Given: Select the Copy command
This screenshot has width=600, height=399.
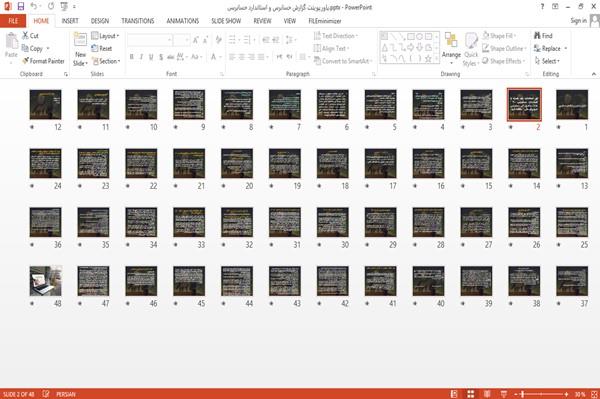Looking at the screenshot, I should point(33,48).
